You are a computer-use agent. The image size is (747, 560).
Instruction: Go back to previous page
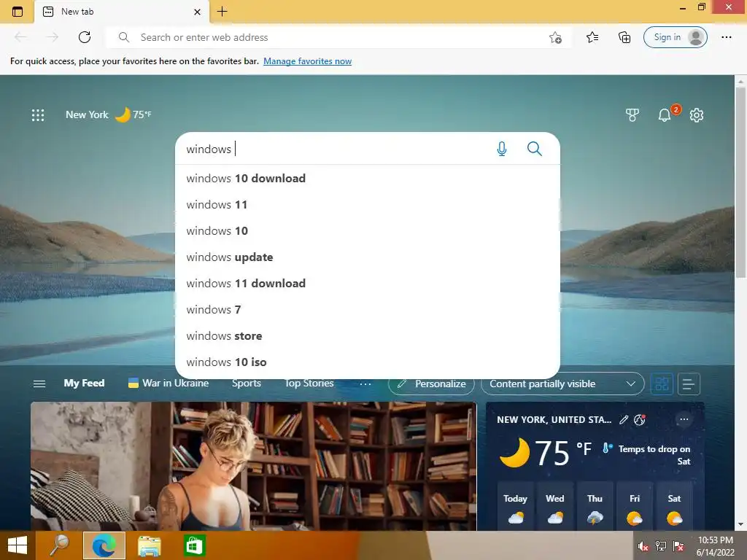(x=20, y=37)
